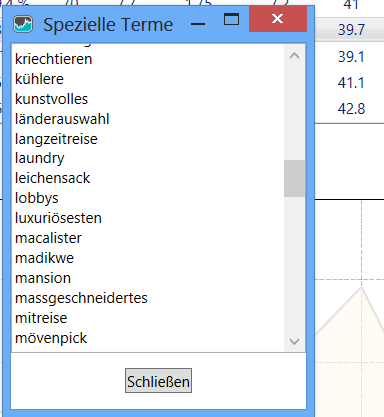Select 'mansion' in the term list
This screenshot has width=384, height=417.
[43, 278]
